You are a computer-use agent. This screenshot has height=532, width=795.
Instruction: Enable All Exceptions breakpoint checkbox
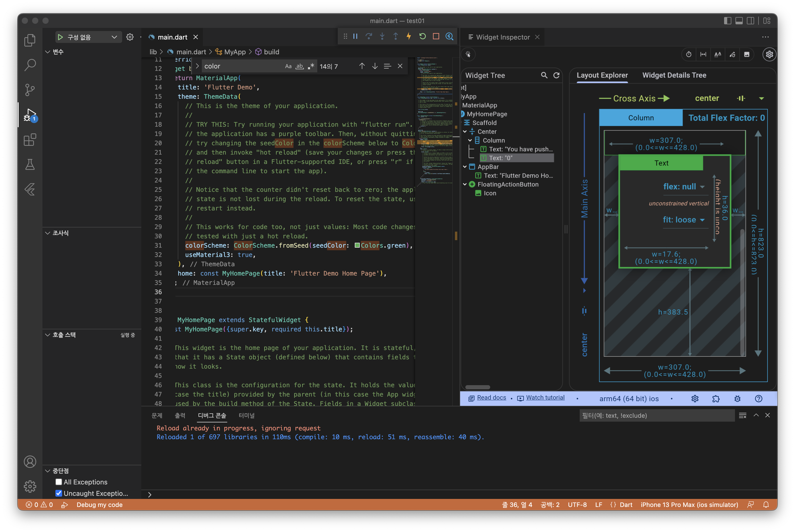pyautogui.click(x=59, y=482)
